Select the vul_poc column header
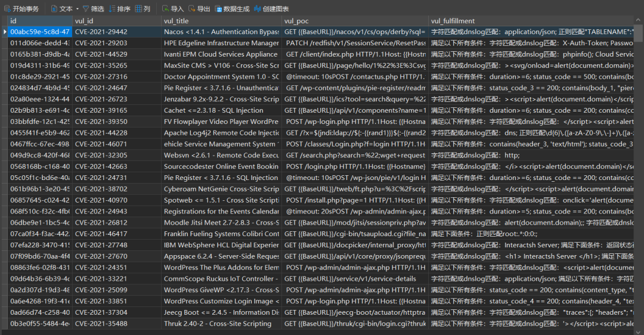 click(355, 21)
